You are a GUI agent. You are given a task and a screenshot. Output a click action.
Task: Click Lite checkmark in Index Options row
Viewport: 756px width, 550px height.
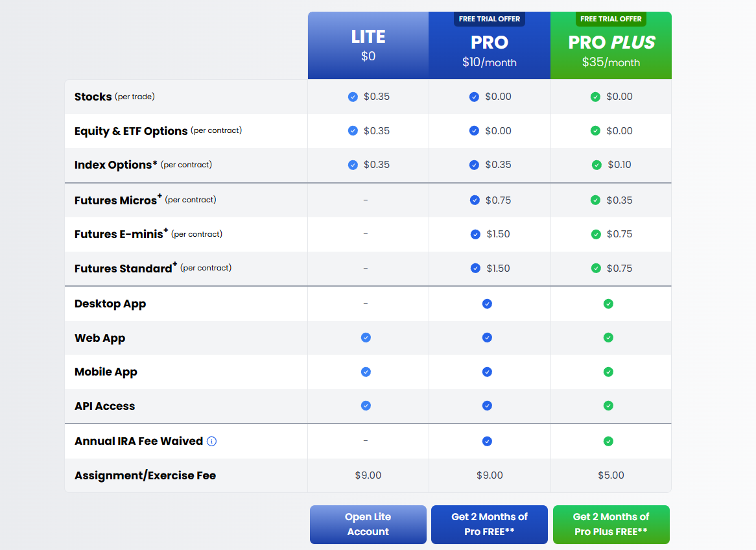[353, 165]
